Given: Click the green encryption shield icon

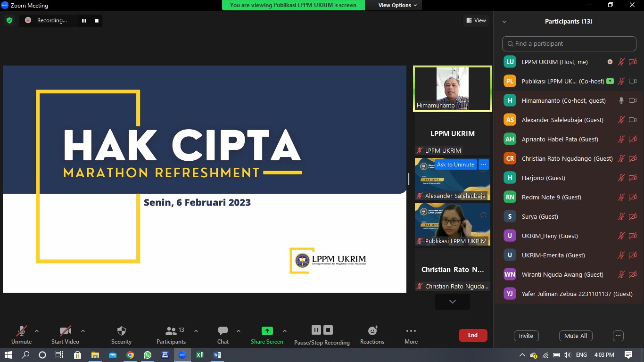Looking at the screenshot, I should coord(9,20).
